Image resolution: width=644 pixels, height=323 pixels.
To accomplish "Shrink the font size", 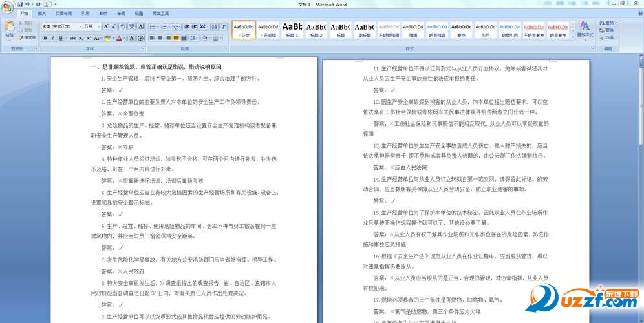I will coord(113,26).
